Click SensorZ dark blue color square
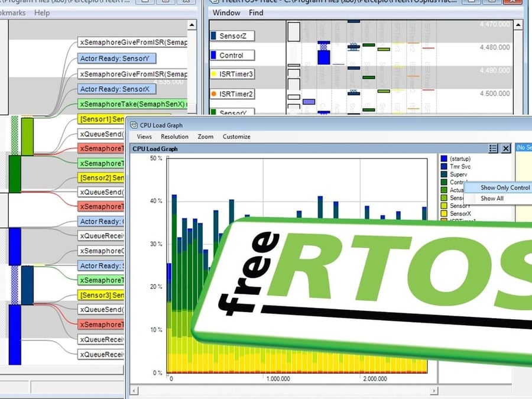 (x=214, y=35)
